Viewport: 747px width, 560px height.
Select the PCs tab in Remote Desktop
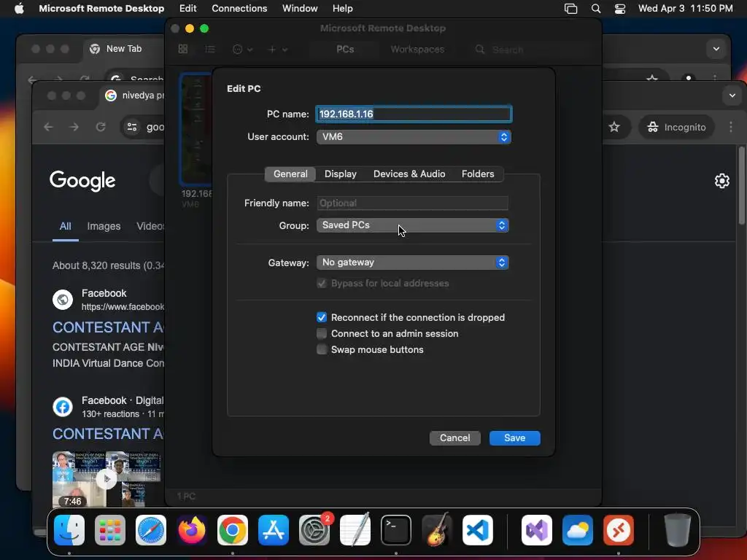point(345,49)
